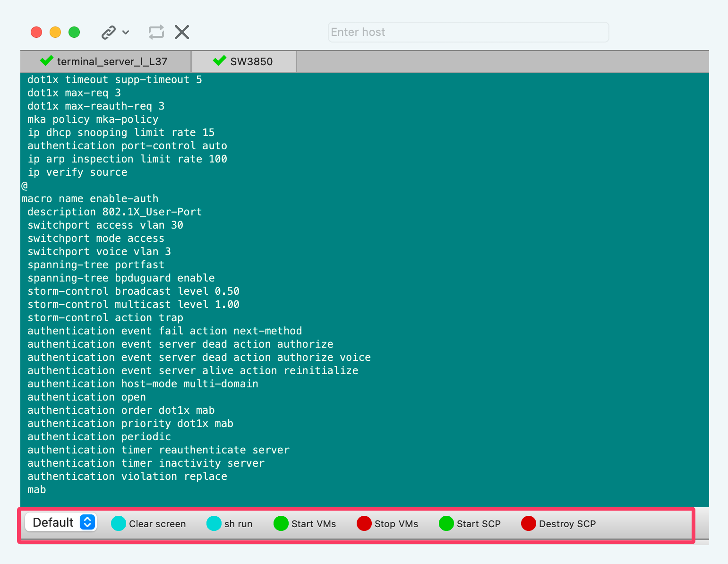The image size is (728, 564).
Task: Click the red Destroy SCP button
Action: point(558,524)
